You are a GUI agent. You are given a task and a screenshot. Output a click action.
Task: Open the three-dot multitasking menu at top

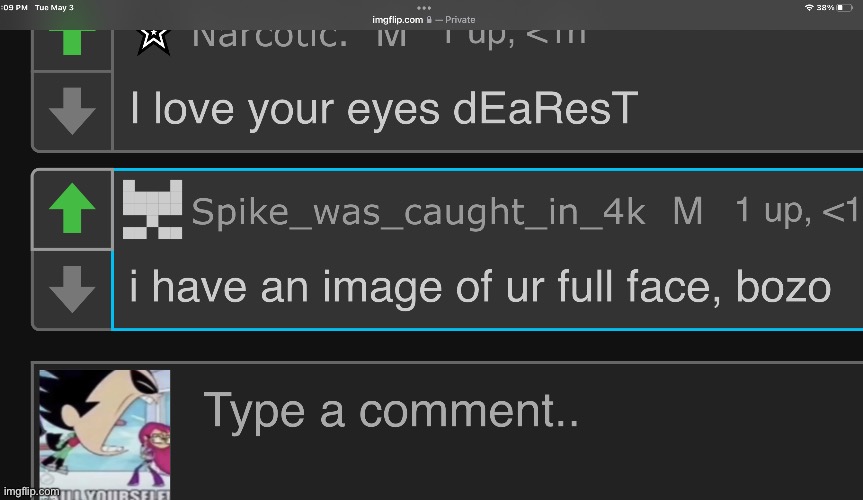[431, 7]
